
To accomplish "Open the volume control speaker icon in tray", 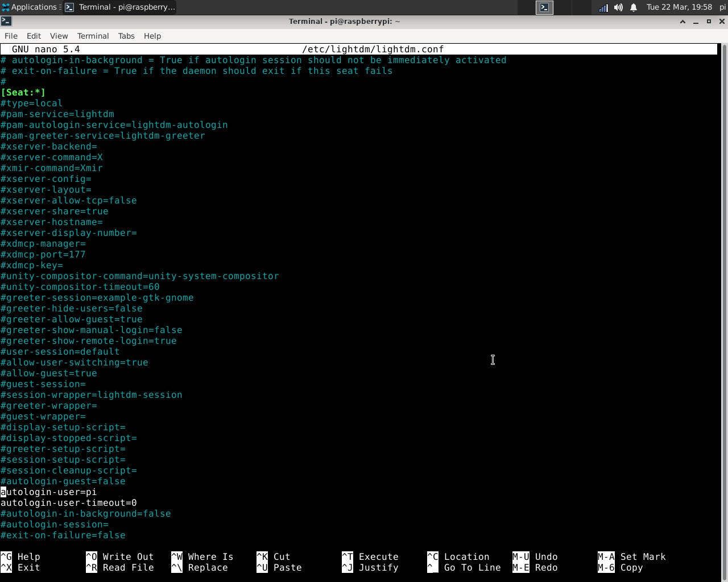I will tap(619, 7).
